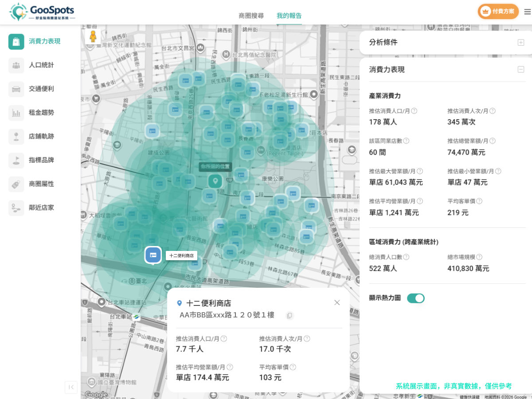Show help for 推估最小營業額/月
The width and height of the screenshot is (532, 399).
tap(498, 171)
